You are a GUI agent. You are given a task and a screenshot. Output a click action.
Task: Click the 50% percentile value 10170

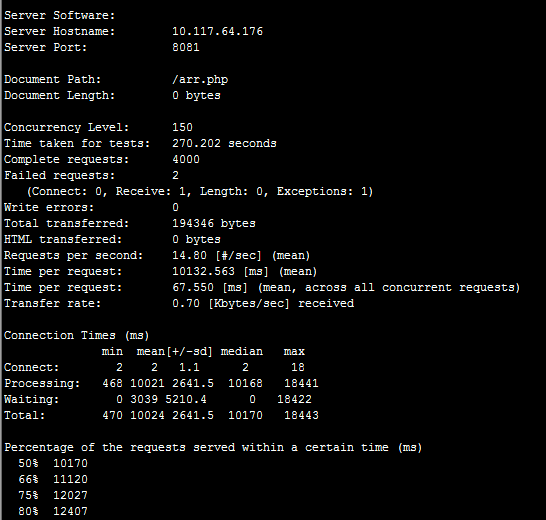point(70,464)
